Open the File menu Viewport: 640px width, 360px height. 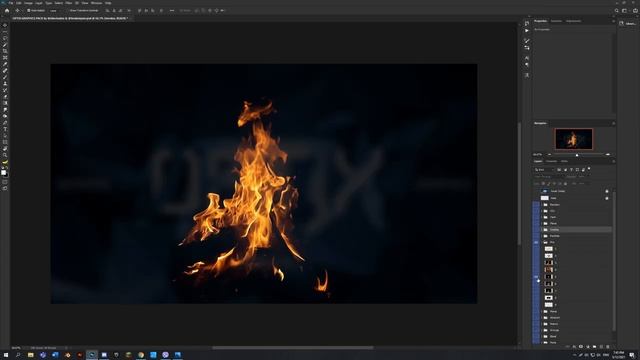click(11, 3)
